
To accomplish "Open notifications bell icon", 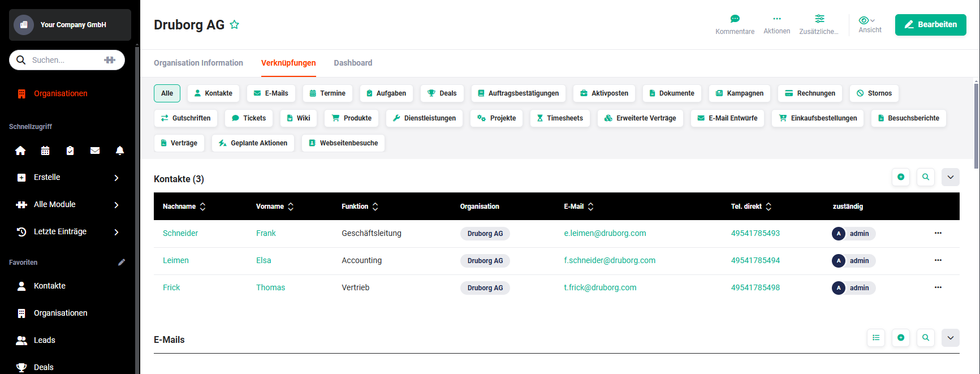I will pos(120,151).
